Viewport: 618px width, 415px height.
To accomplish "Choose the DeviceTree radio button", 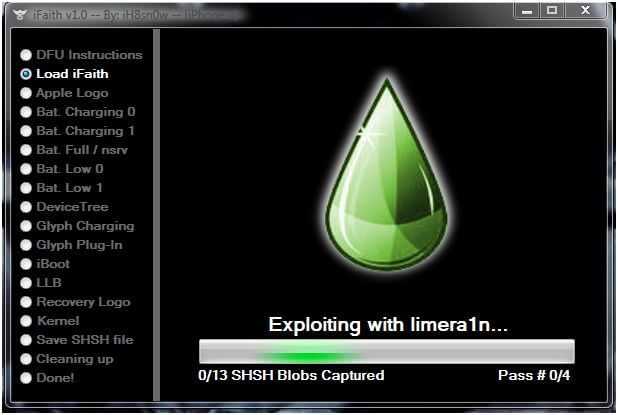I will coord(26,207).
